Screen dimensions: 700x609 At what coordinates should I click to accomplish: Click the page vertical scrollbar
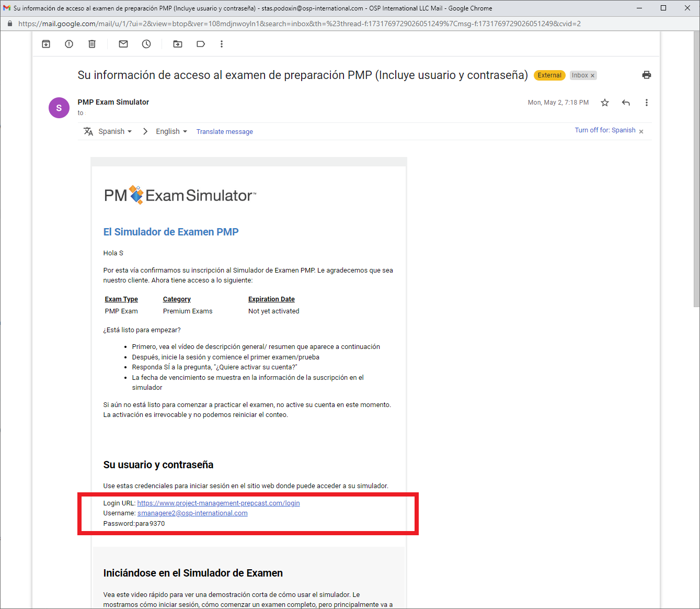pos(696,170)
